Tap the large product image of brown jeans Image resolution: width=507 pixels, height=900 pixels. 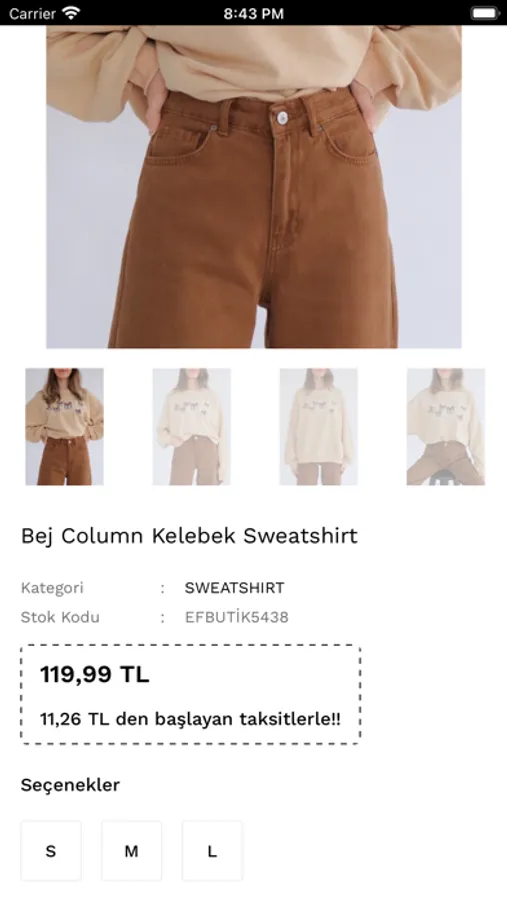click(254, 187)
